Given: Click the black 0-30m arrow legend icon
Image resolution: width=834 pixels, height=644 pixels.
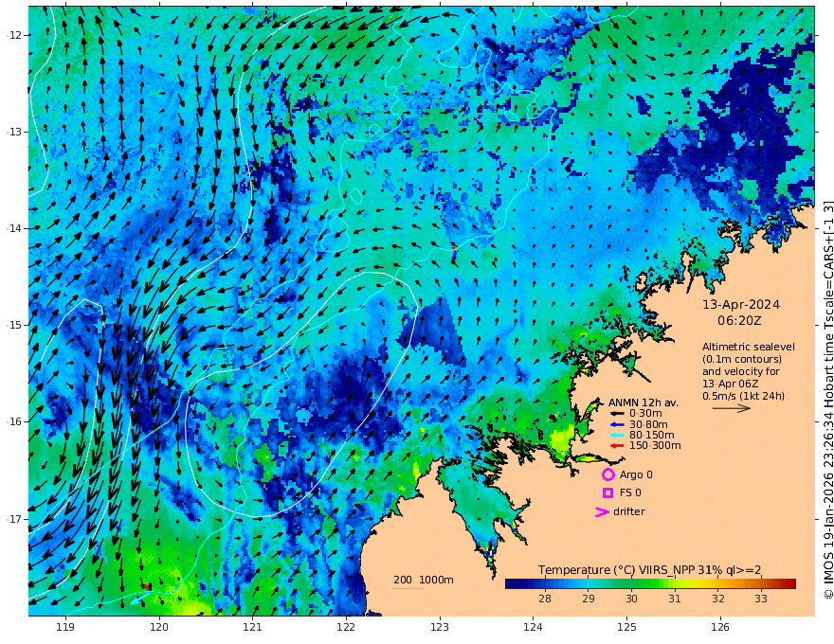Looking at the screenshot, I should (x=616, y=414).
